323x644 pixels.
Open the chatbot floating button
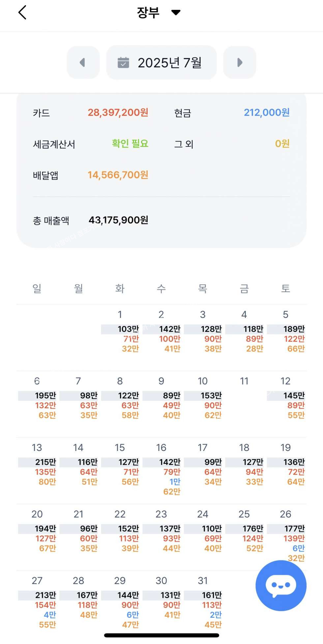pyautogui.click(x=281, y=585)
